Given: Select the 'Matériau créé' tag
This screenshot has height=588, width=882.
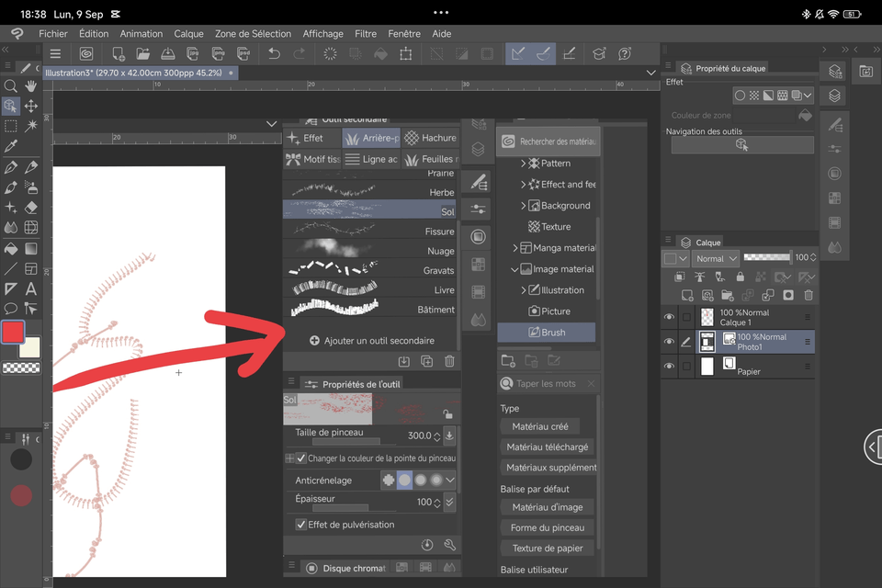Looking at the screenshot, I should click(540, 426).
